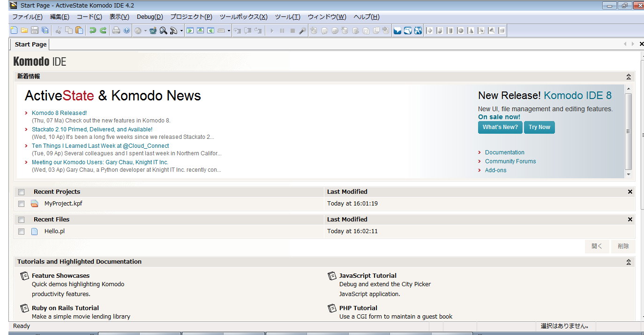Click the blue network nodes toolbar icon

pos(418,30)
